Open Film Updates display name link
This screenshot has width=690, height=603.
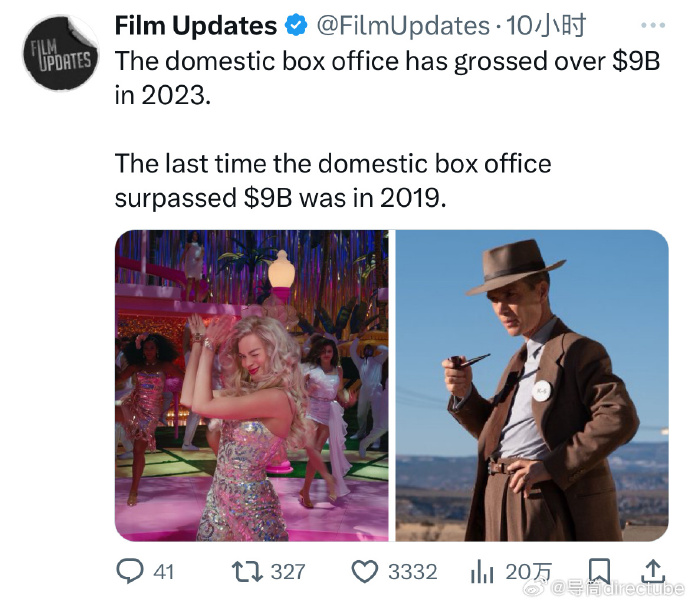196,25
